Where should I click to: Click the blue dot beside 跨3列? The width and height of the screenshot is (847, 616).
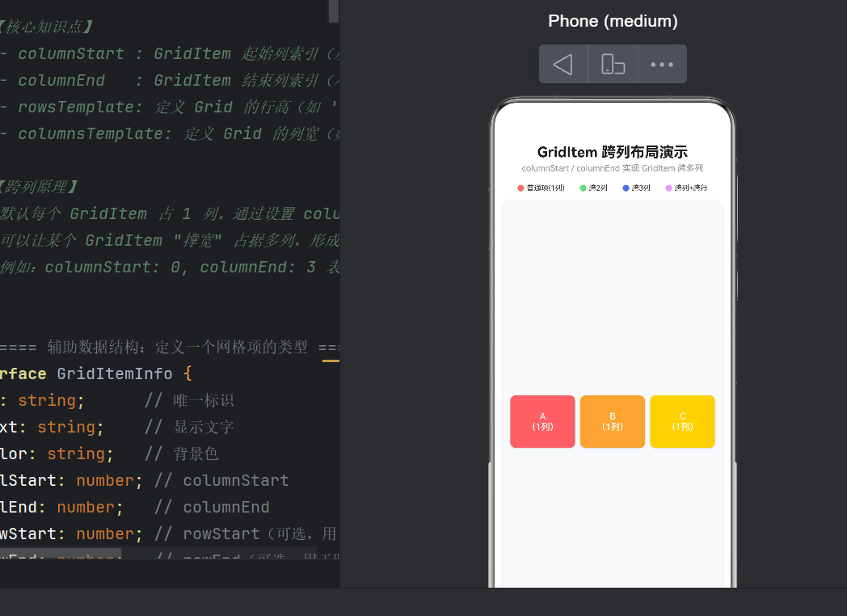[626, 188]
